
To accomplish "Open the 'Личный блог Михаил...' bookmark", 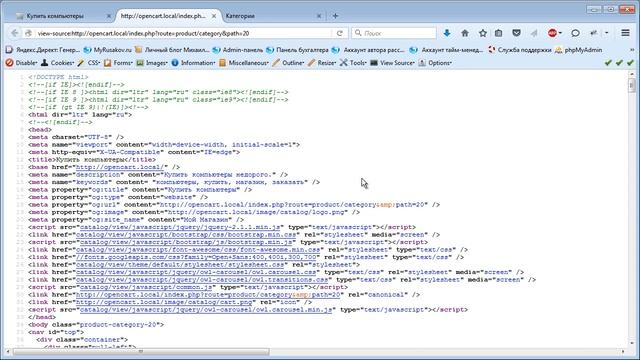I will pyautogui.click(x=172, y=50).
